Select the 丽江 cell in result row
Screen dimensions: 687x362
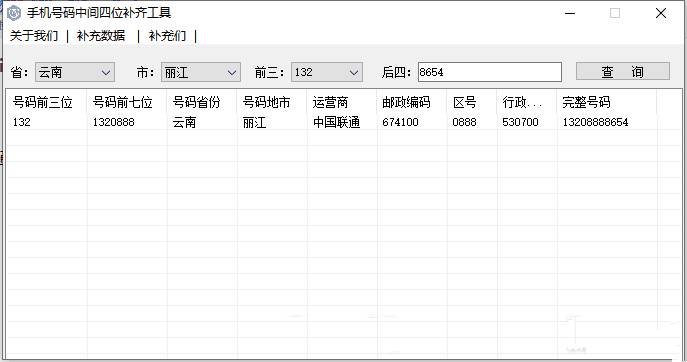coord(255,122)
